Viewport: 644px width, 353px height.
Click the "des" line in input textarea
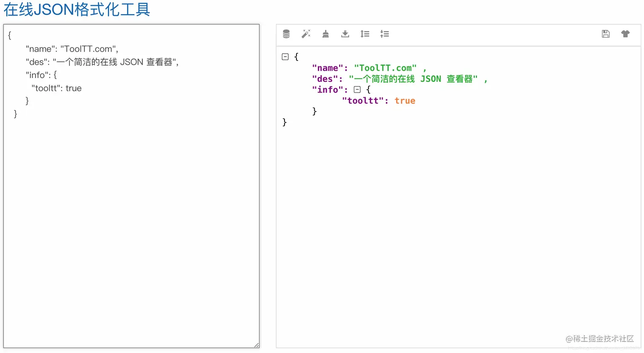coord(102,62)
